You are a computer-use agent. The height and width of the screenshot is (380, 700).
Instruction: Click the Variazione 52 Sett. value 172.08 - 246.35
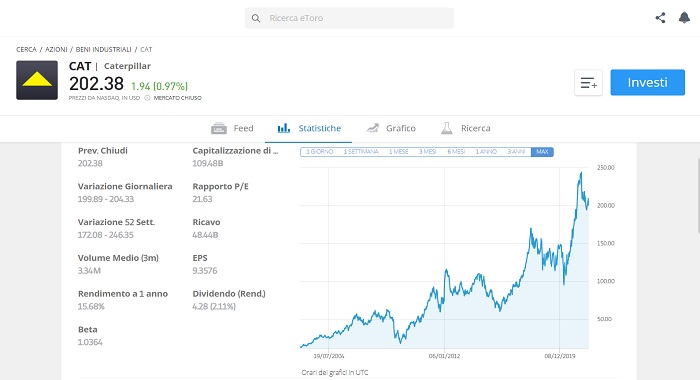pyautogui.click(x=106, y=235)
